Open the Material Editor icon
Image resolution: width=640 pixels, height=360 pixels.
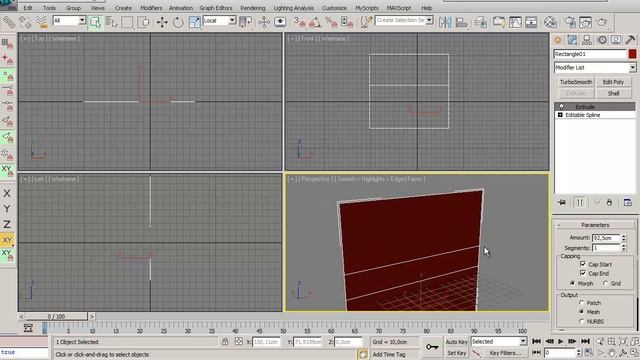(550, 22)
